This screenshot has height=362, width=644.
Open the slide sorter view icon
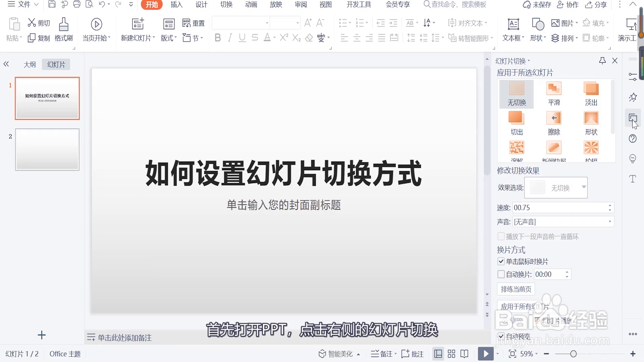point(451,354)
